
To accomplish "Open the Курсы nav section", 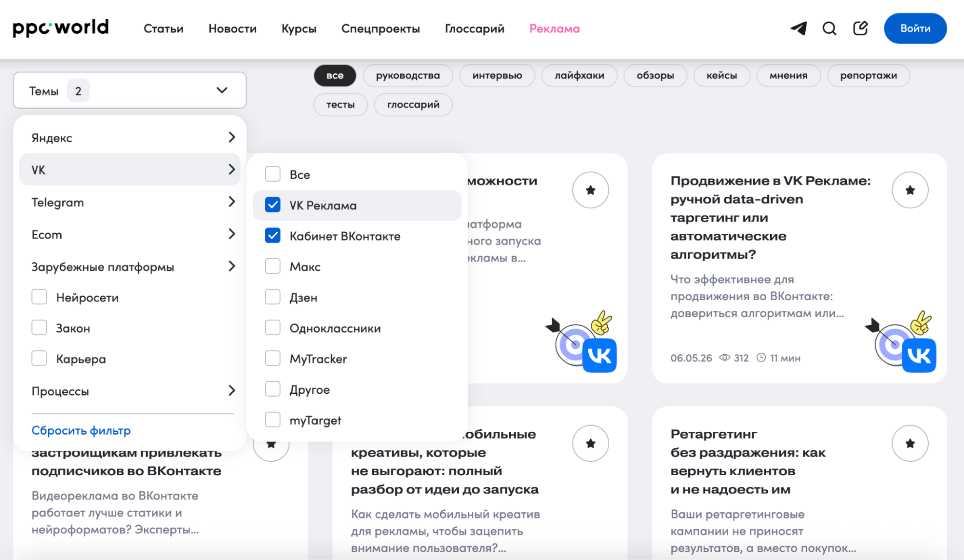I will pos(299,28).
